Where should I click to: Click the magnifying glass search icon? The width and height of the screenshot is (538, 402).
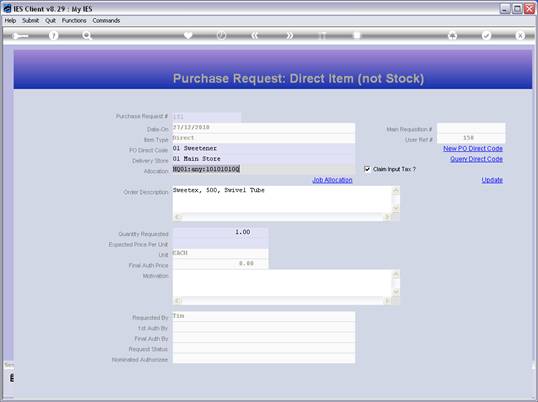[87, 35]
